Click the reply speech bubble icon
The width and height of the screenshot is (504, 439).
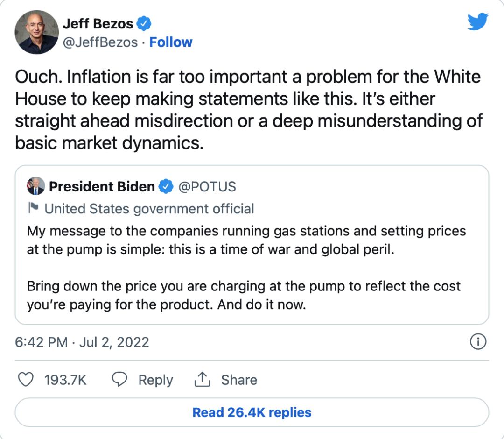(x=119, y=380)
